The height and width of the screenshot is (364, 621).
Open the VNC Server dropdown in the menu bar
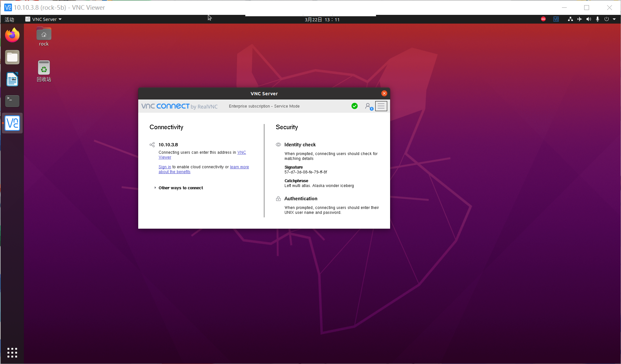[x=43, y=19]
